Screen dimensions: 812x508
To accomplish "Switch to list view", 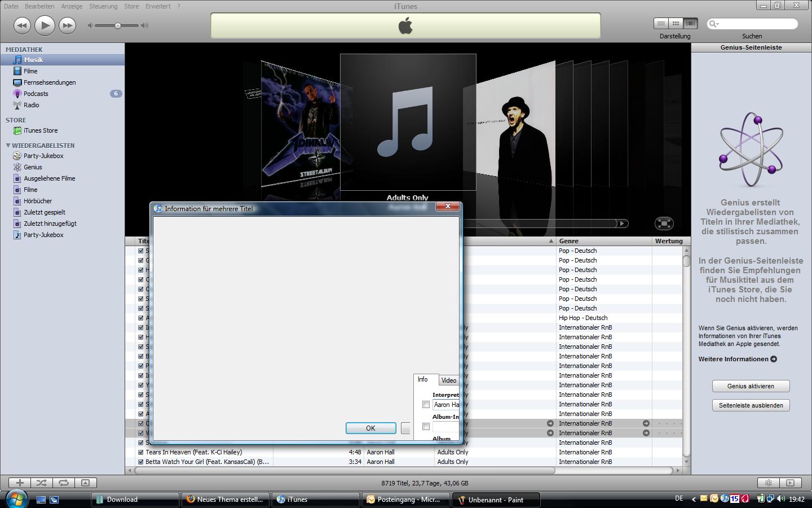I will pyautogui.click(x=661, y=23).
